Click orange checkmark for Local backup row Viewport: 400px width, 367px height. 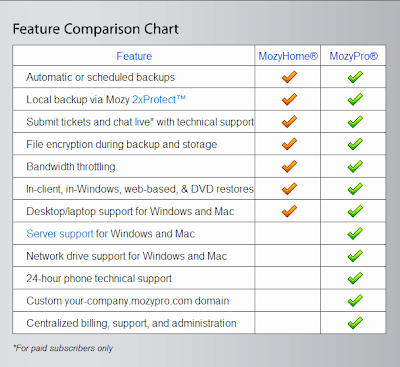click(x=289, y=99)
